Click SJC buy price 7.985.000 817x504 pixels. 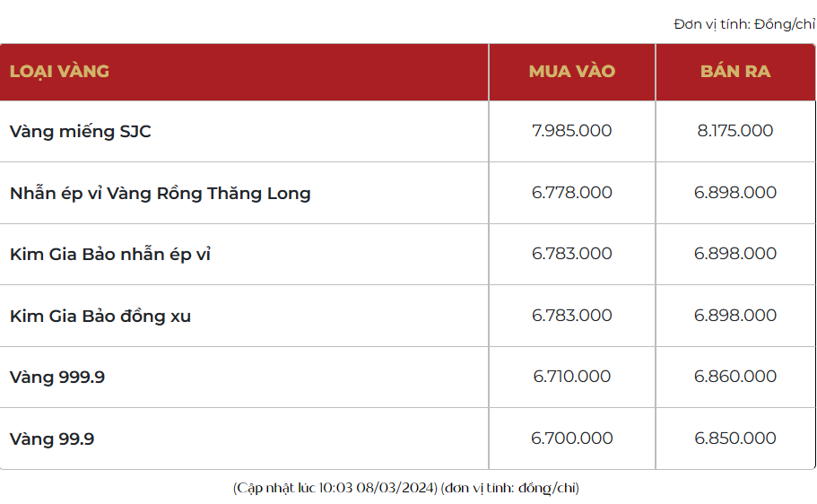(x=571, y=131)
